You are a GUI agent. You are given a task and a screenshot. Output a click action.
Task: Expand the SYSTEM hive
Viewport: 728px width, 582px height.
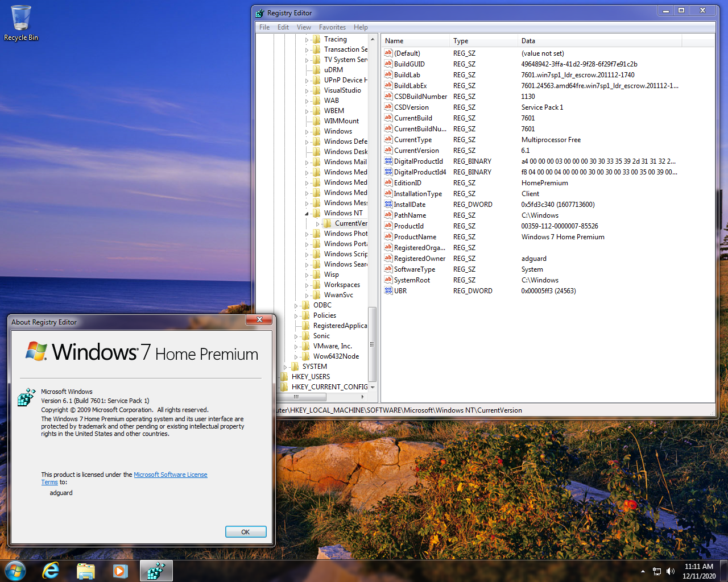pos(286,367)
